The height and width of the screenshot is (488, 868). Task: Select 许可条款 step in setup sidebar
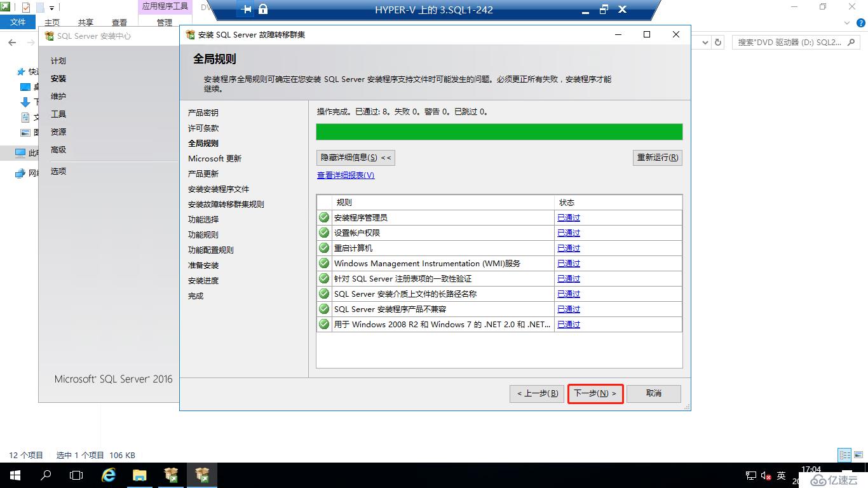tap(203, 128)
